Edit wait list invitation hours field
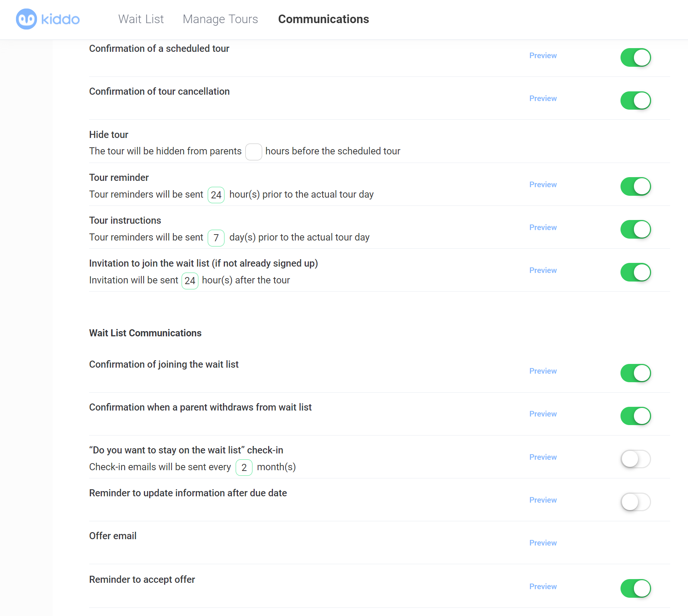The width and height of the screenshot is (688, 616). click(x=190, y=281)
